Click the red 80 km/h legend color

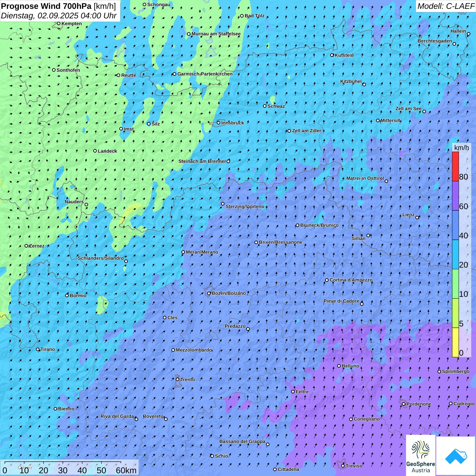tap(455, 166)
